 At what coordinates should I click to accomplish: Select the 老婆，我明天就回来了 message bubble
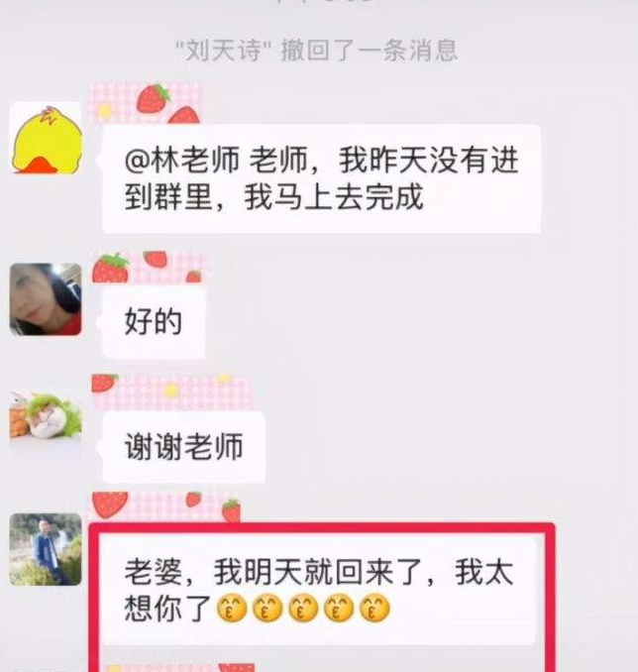(320, 590)
